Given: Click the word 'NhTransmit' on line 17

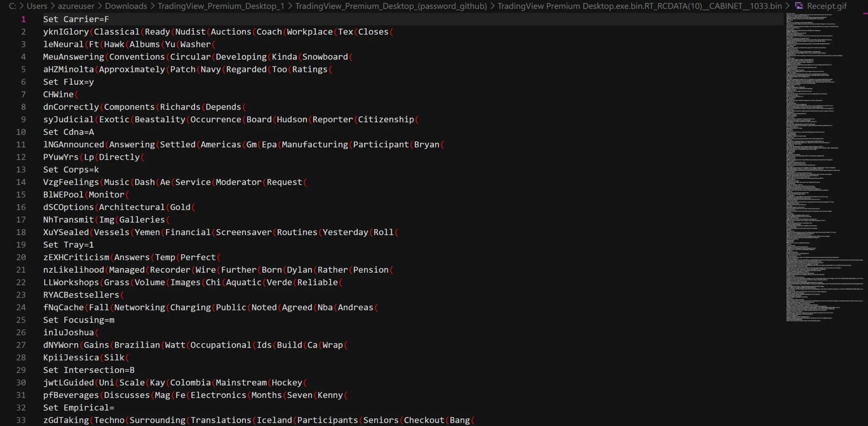Looking at the screenshot, I should (68, 220).
